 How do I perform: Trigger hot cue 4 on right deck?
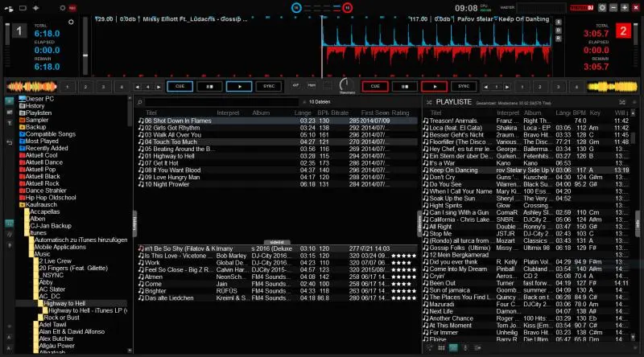click(576, 85)
